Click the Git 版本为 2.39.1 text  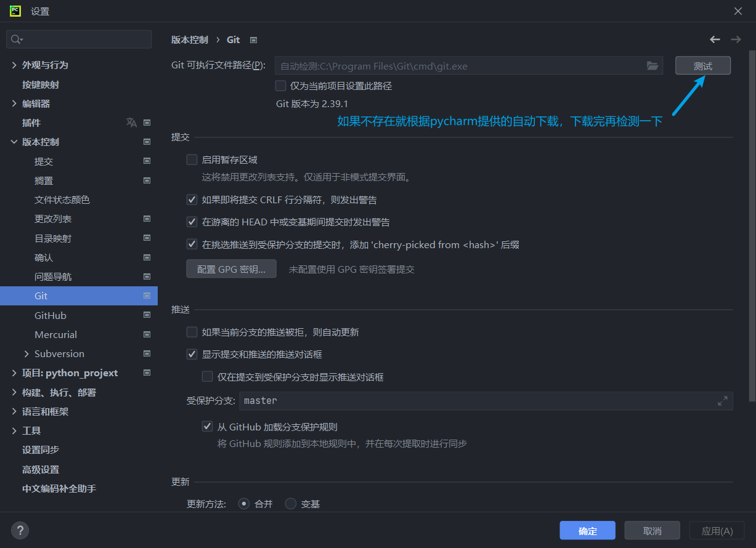312,104
